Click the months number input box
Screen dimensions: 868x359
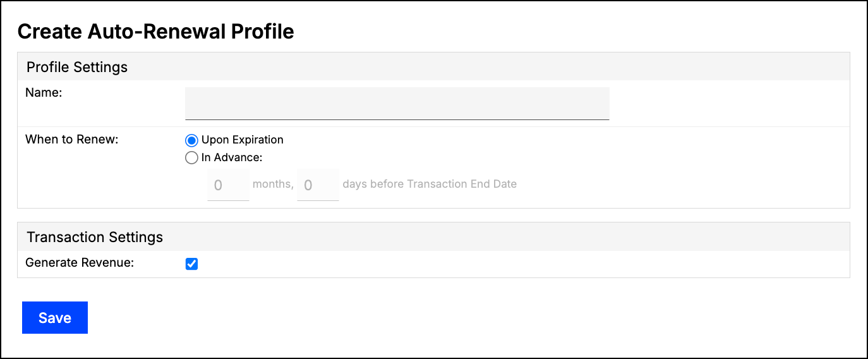click(x=228, y=185)
